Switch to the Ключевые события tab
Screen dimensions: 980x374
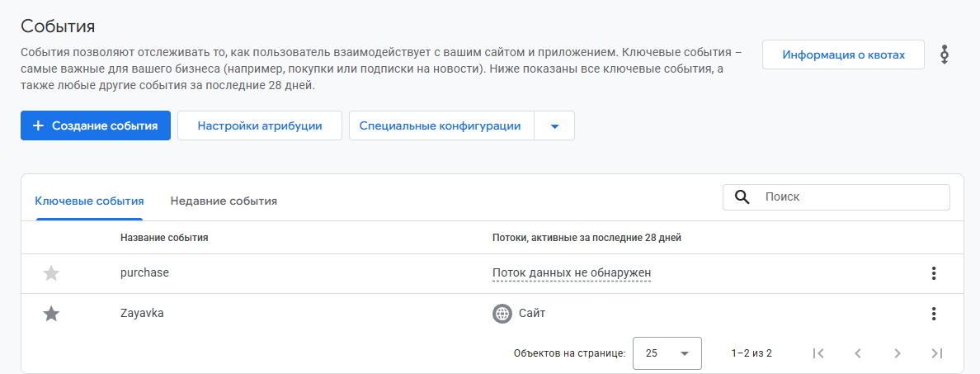coord(89,201)
